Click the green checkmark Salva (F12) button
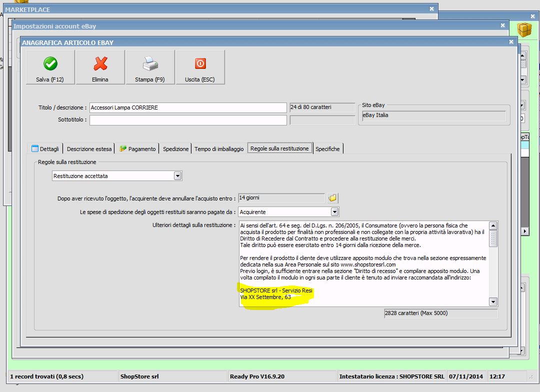 click(x=50, y=67)
